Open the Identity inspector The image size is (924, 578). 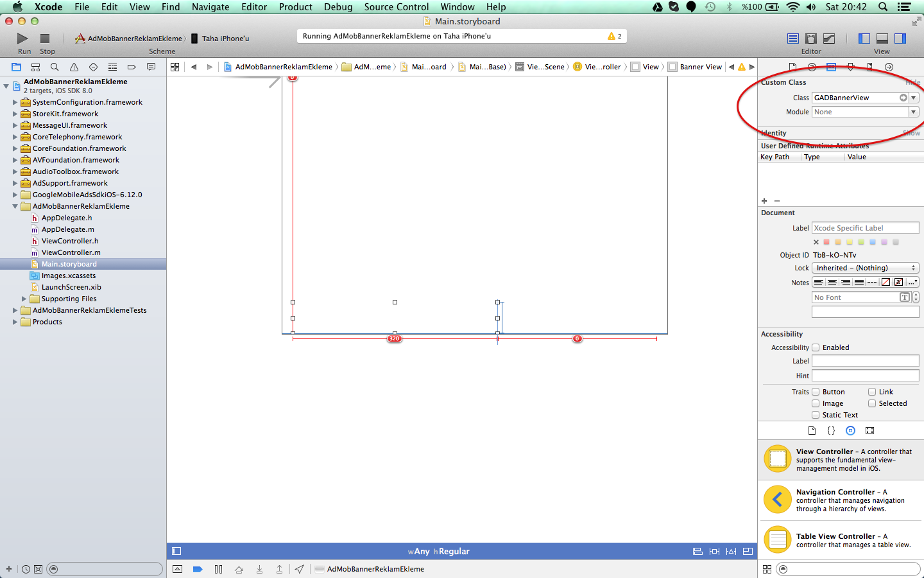point(831,67)
